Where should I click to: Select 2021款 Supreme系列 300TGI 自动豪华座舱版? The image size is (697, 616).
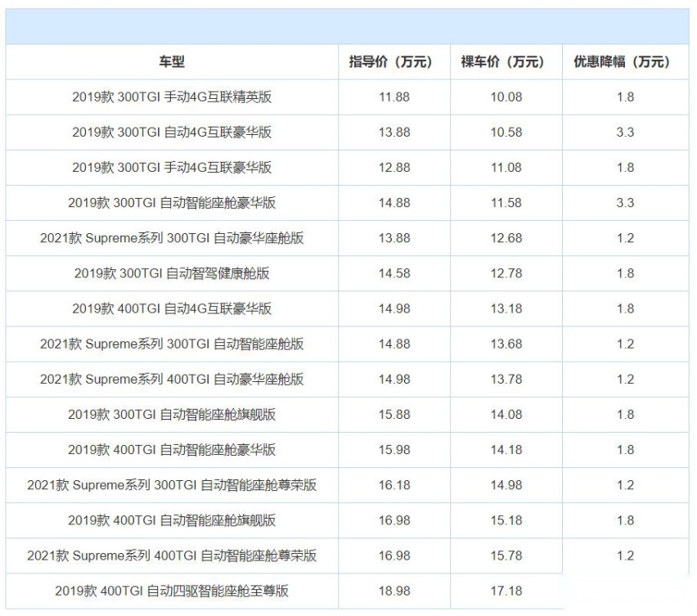[172, 238]
